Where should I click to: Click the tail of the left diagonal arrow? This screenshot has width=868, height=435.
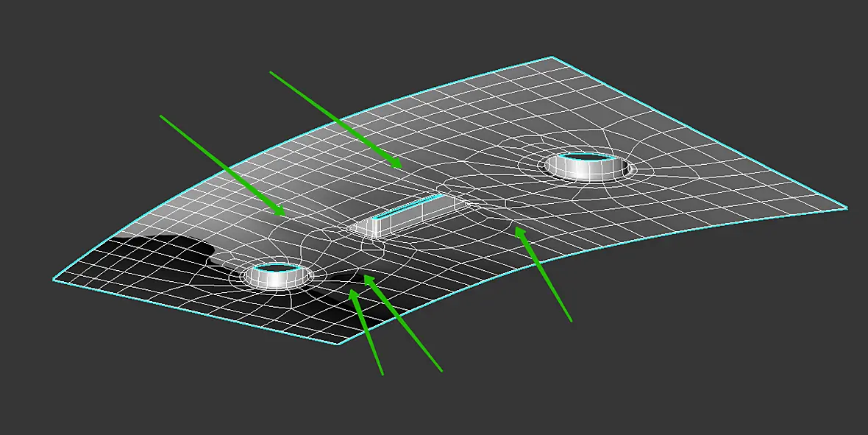(160, 116)
